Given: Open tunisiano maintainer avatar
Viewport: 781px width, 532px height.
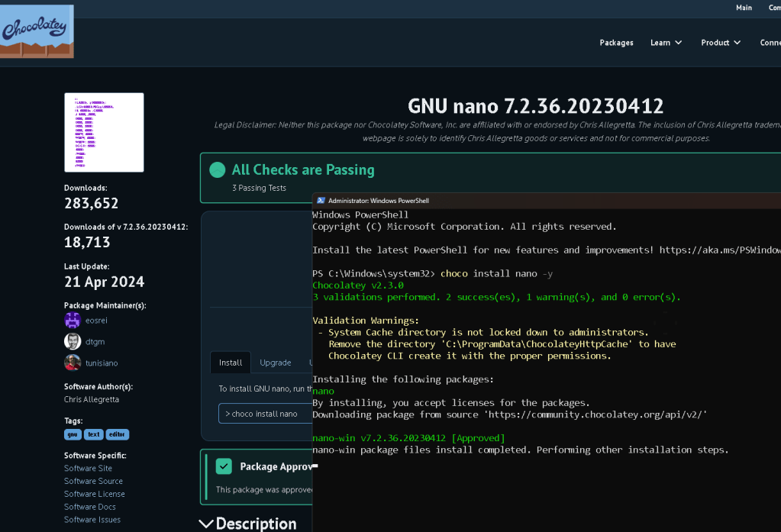Looking at the screenshot, I should pos(73,363).
